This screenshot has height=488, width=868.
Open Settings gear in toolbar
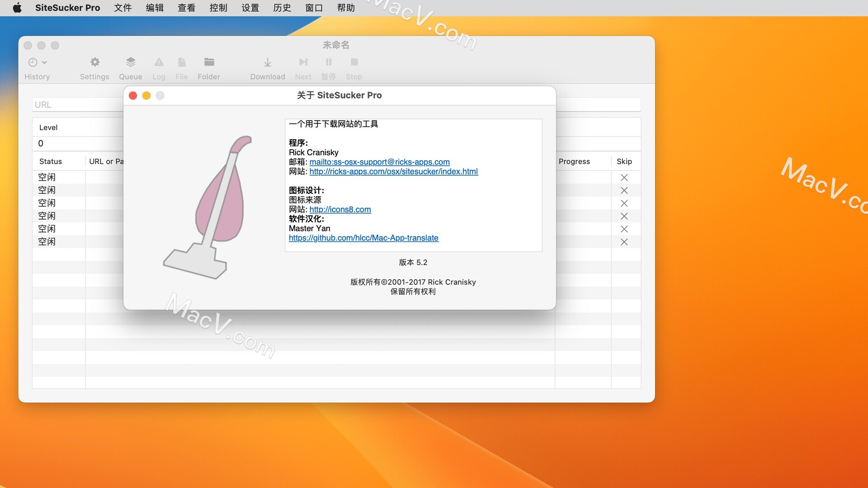click(94, 62)
